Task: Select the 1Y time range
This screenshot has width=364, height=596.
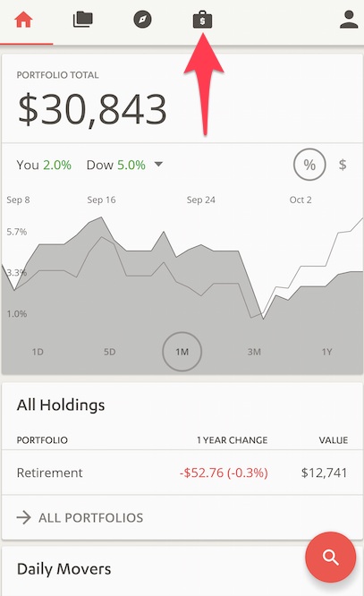Action: 326,352
